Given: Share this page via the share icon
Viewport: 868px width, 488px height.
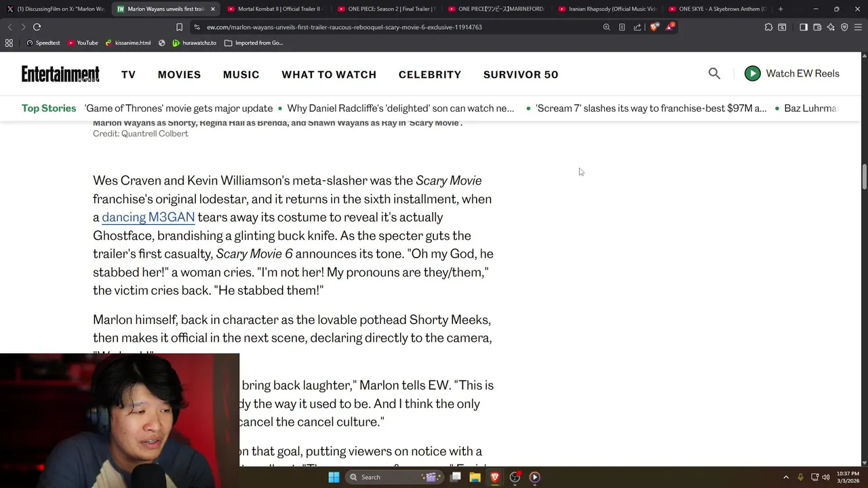Looking at the screenshot, I should (x=637, y=27).
